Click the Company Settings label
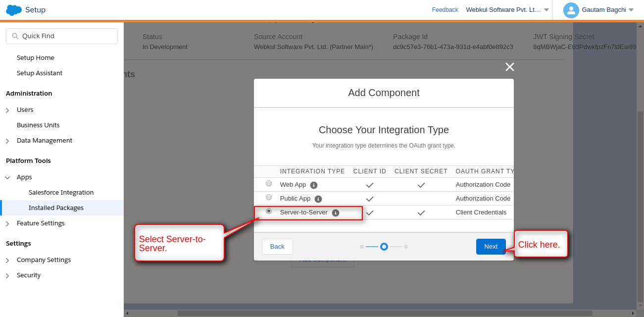Screen dimensions: 644x317 coord(44,260)
